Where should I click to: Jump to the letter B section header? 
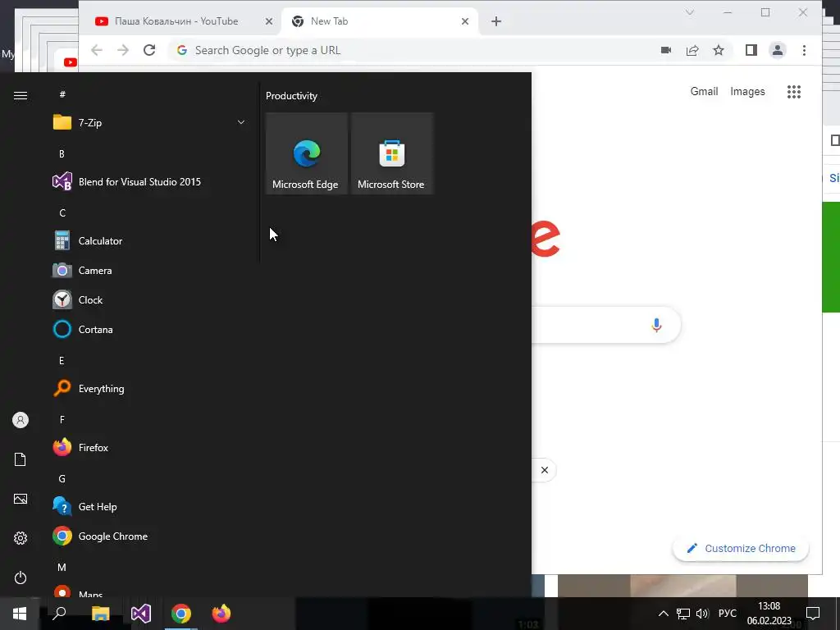[x=62, y=153]
